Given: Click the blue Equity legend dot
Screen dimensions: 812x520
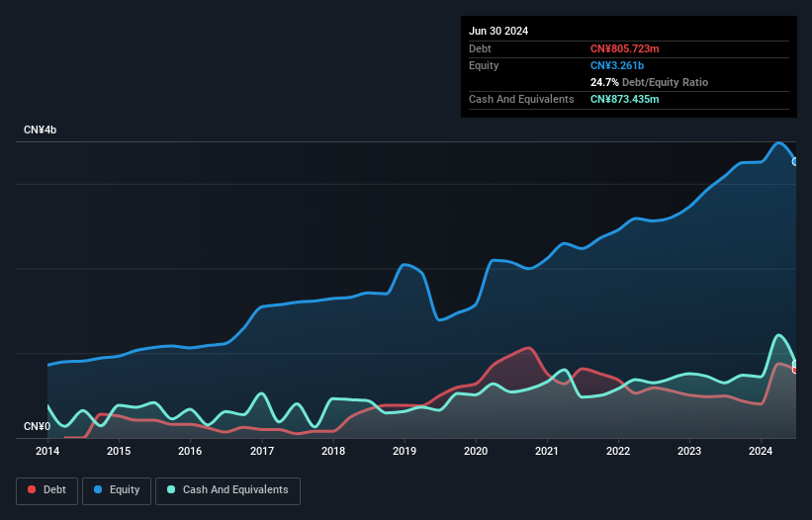Looking at the screenshot, I should point(98,489).
